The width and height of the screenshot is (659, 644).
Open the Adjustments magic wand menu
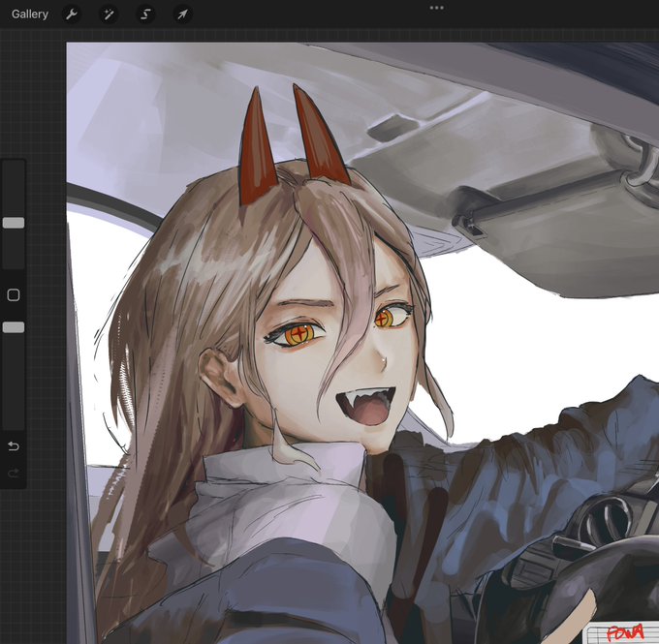pyautogui.click(x=109, y=15)
